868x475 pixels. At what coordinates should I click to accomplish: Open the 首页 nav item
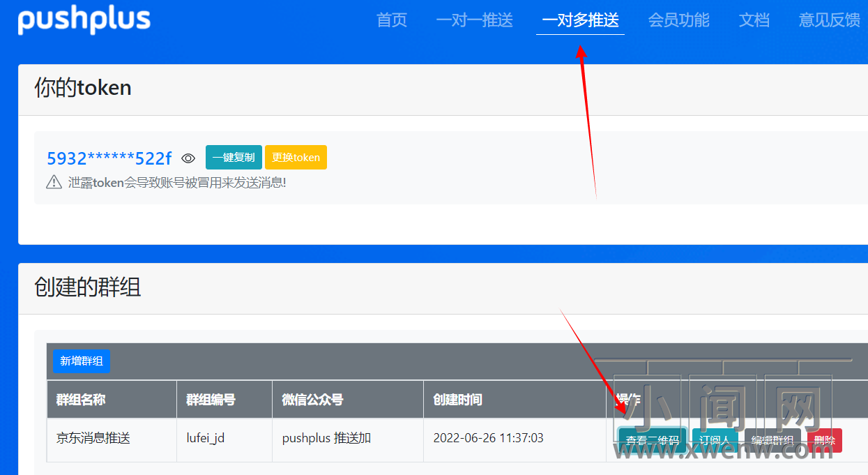coord(392,20)
